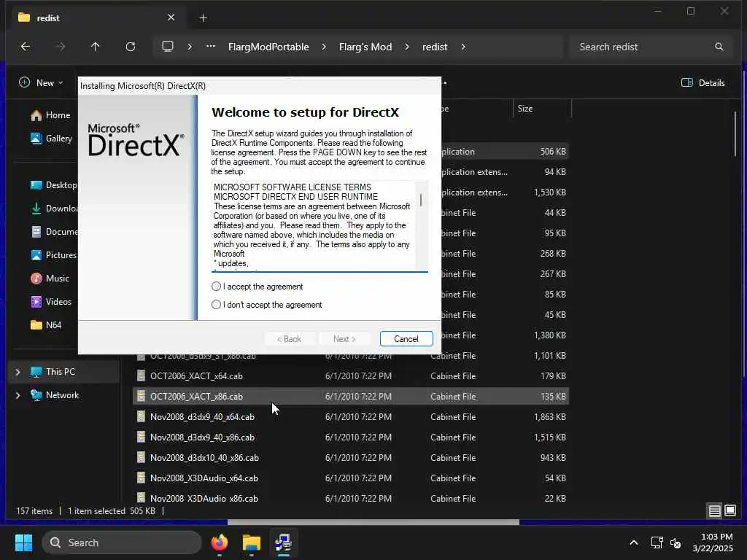Open Pictures in the sidebar
747x560 pixels.
(x=53, y=254)
